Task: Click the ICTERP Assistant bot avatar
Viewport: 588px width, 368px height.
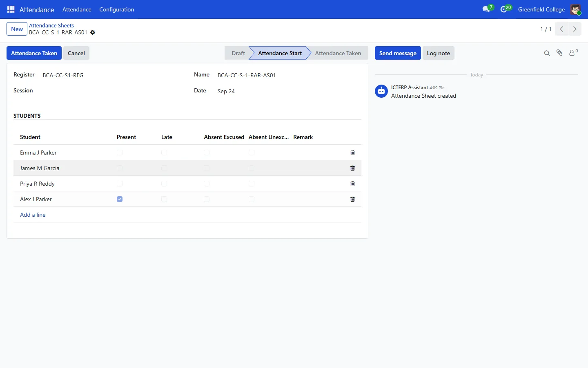Action: point(381,91)
